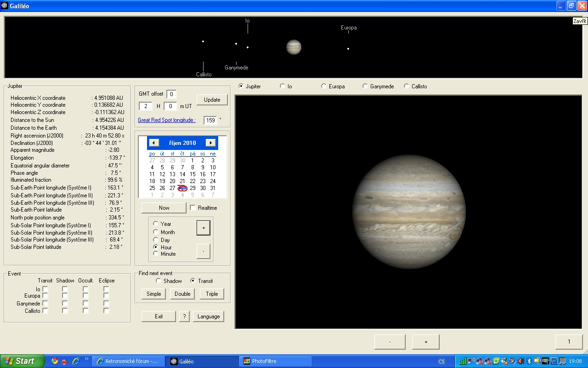
Task: Select the Europa view radio button
Action: [324, 86]
